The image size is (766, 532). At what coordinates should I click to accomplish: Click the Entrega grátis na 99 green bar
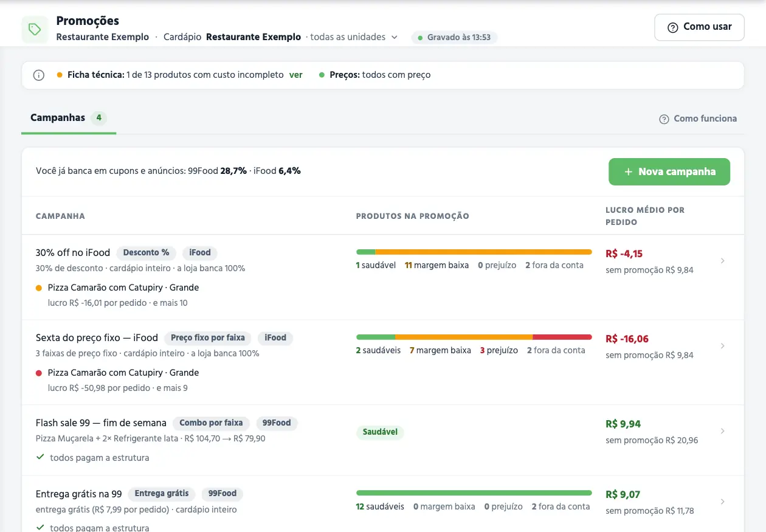click(x=474, y=493)
